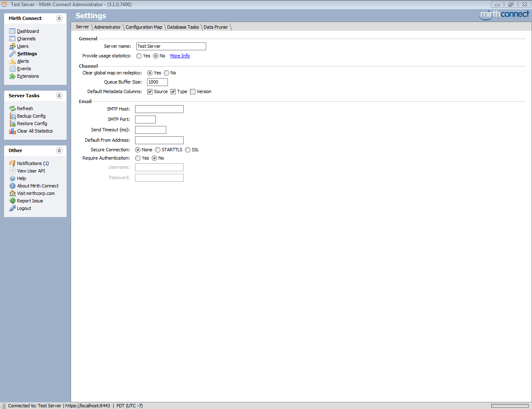Open the Database Tasks tab
Image resolution: width=532 pixels, height=409 pixels.
point(183,27)
